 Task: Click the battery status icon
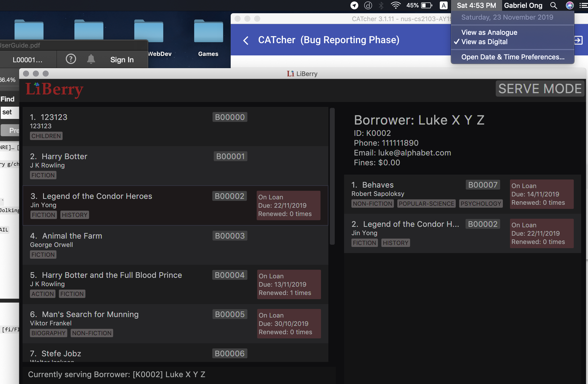point(426,5)
